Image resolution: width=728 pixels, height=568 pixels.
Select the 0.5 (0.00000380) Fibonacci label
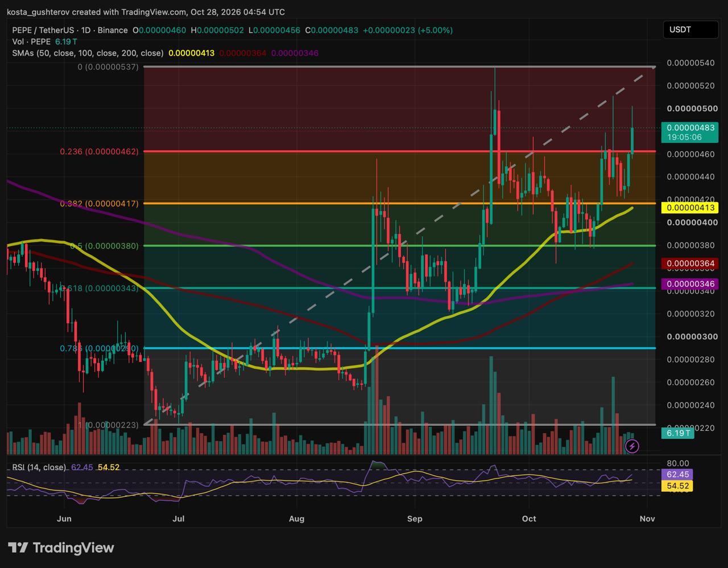(x=104, y=246)
